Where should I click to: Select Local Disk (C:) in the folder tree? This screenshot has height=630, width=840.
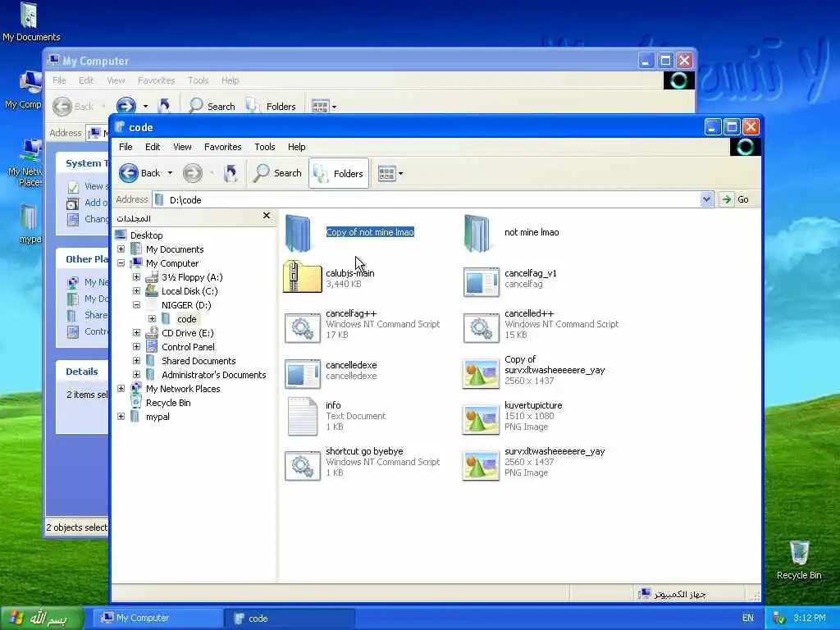(x=189, y=291)
